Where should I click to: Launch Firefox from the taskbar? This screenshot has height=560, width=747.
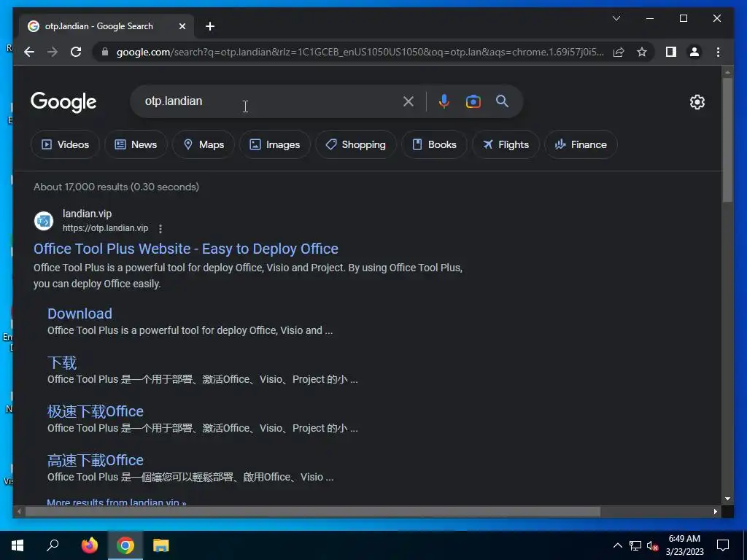pos(89,545)
